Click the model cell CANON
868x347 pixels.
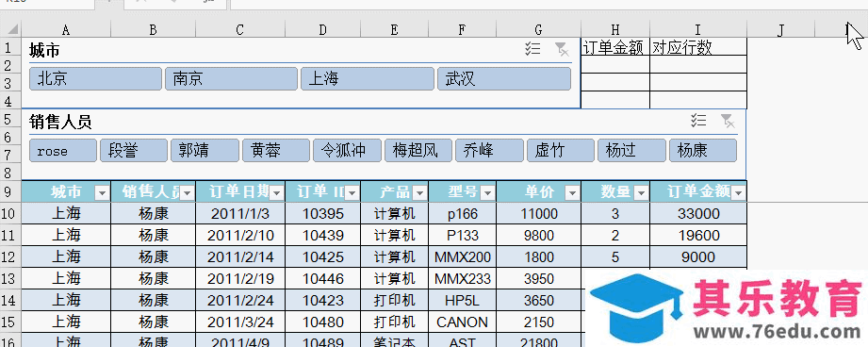click(x=462, y=322)
